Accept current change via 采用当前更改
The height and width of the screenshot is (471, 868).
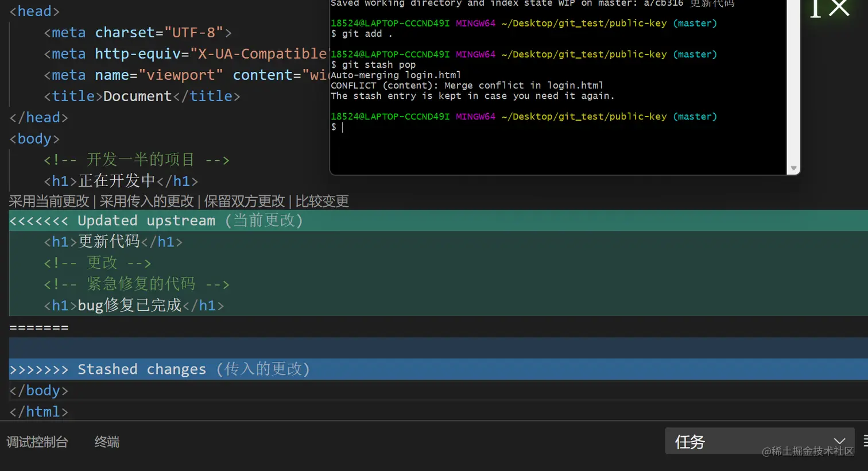coord(49,201)
